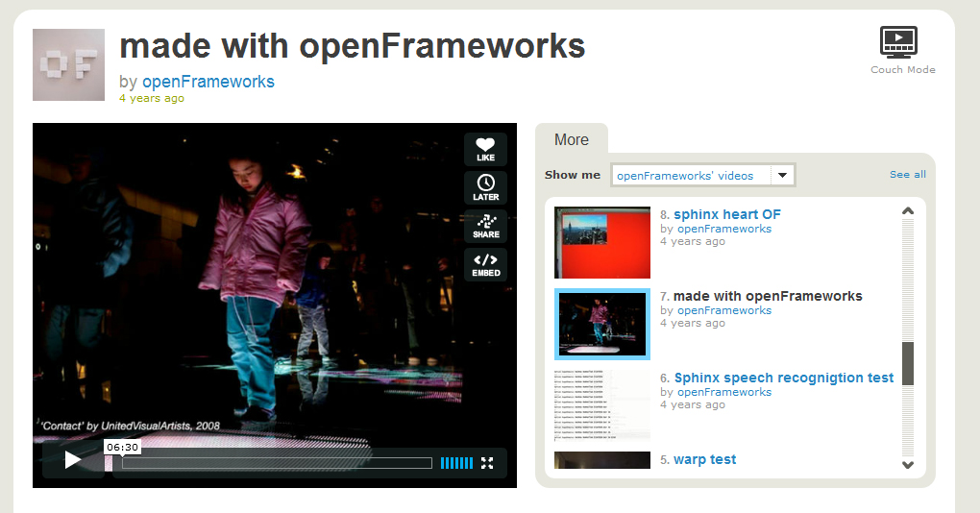Open Sphinx speech recognigtion test thumbnail
Image resolution: width=980 pixels, height=513 pixels.
click(602, 406)
